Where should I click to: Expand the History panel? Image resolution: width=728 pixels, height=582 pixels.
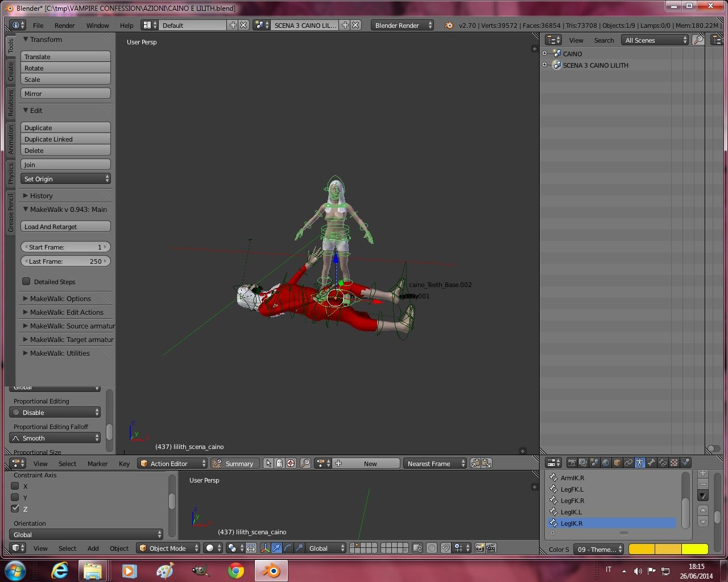click(x=26, y=196)
